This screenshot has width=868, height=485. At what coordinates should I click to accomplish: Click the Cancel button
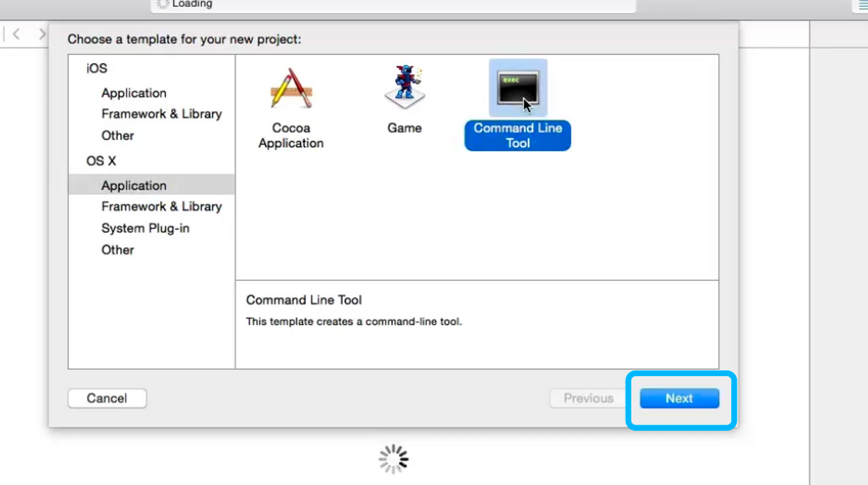[x=107, y=398]
